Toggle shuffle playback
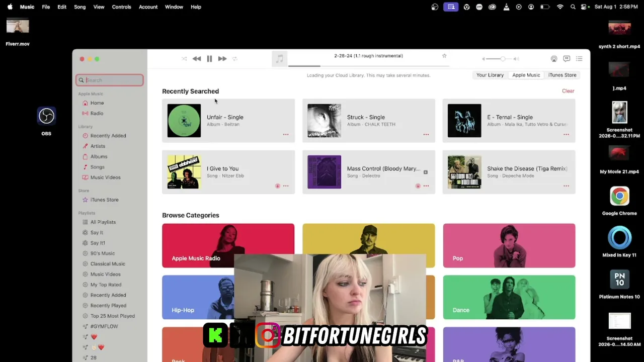The width and height of the screenshot is (644, 362). click(x=184, y=59)
